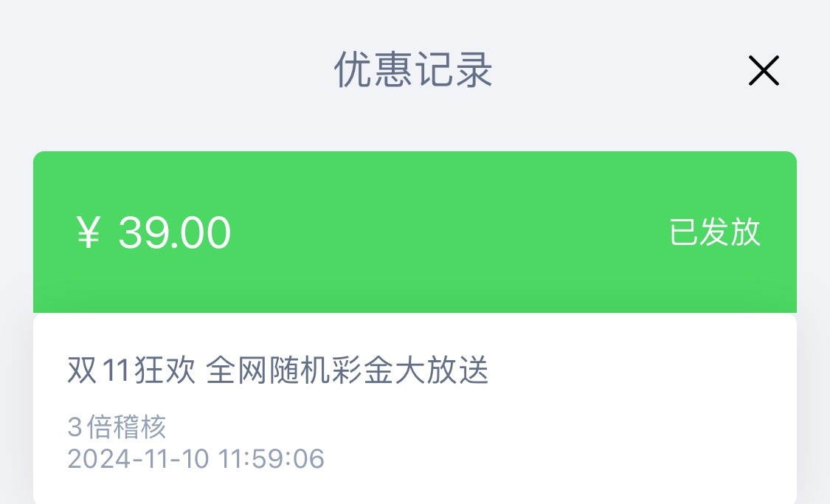Close the 优惠记录 panel with the X

click(764, 71)
